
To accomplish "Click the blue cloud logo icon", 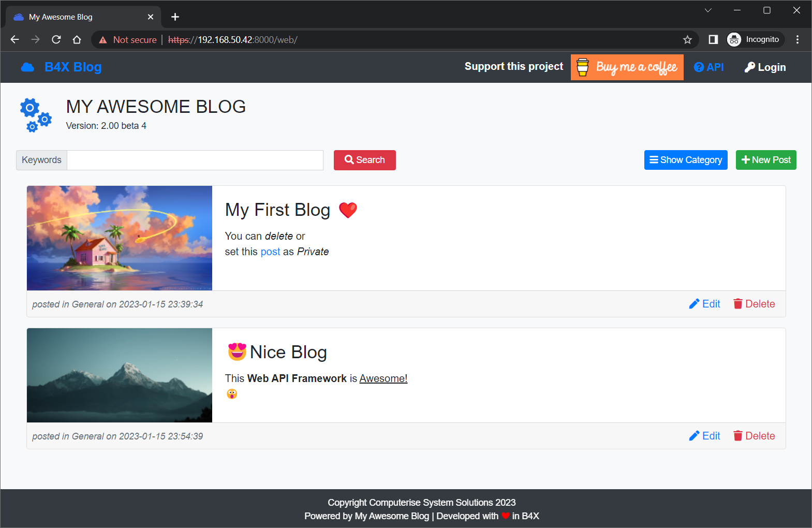I will (x=27, y=67).
